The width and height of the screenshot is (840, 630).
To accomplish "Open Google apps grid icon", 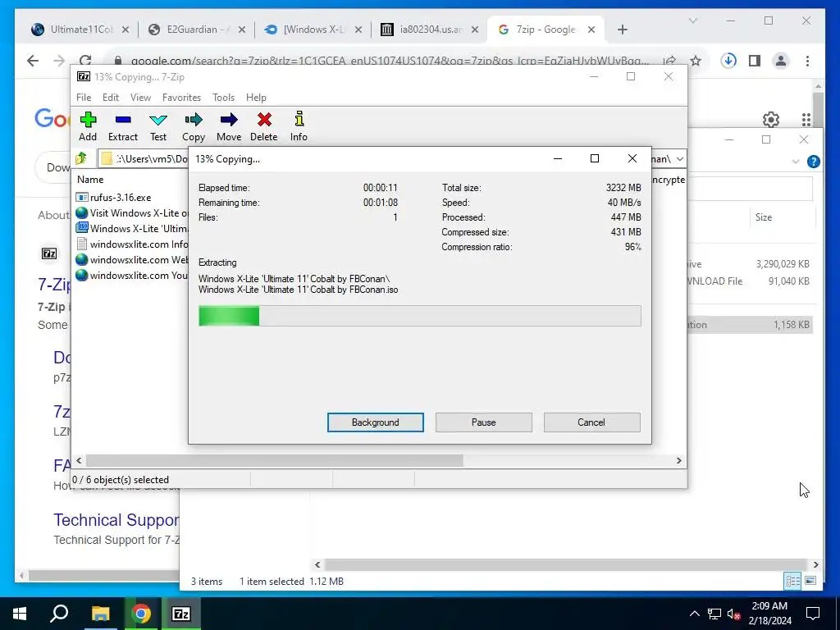I will [x=806, y=119].
